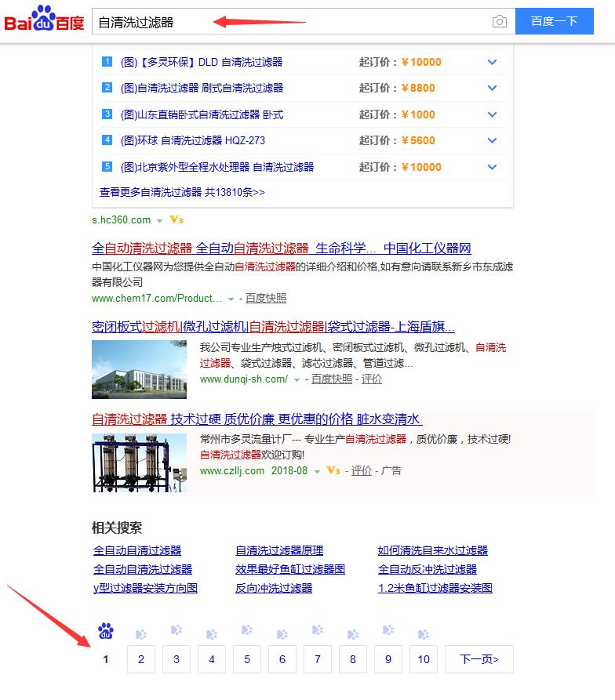Click the camera image search icon
Screen dimensions: 615x700
(500, 22)
